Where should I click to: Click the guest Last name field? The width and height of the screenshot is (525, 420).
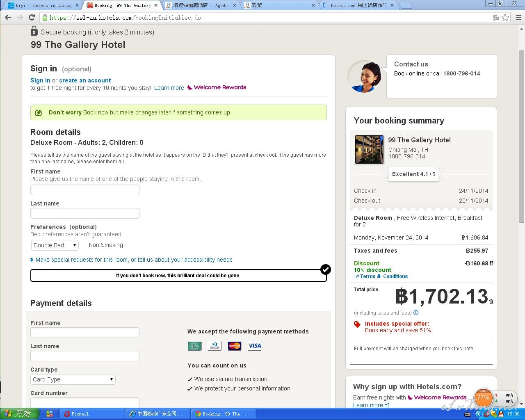pyautogui.click(x=85, y=213)
